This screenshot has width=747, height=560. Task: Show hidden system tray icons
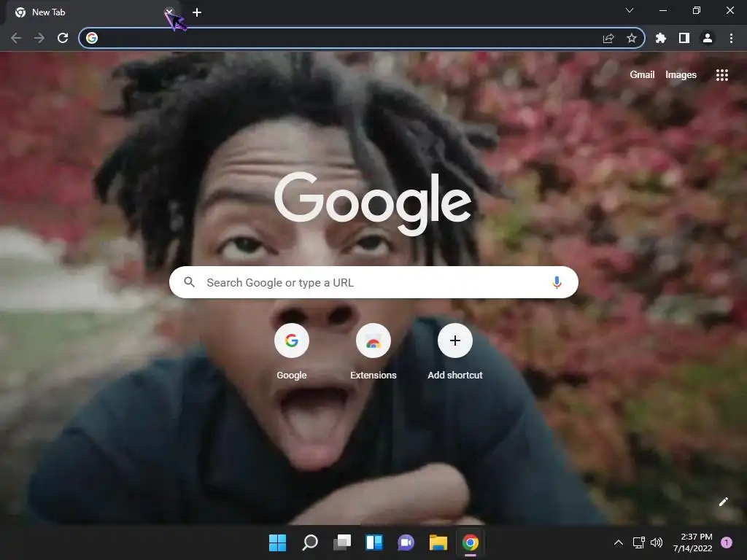tap(619, 542)
